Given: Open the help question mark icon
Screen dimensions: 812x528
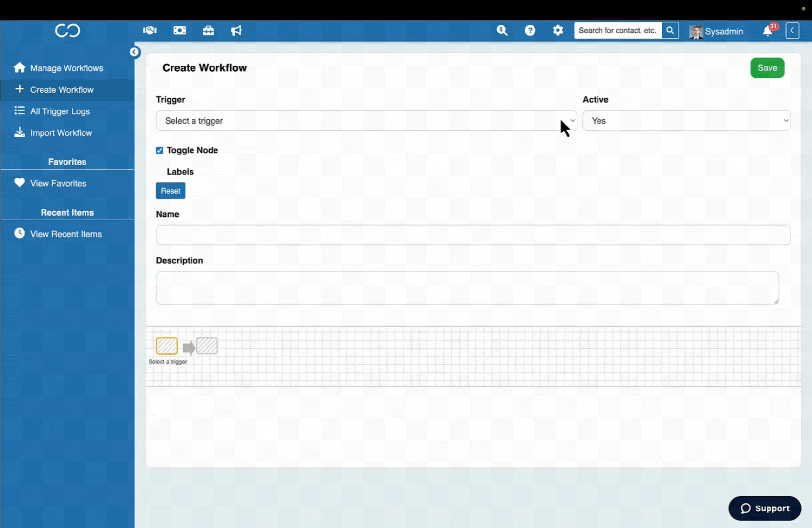Looking at the screenshot, I should pos(530,31).
